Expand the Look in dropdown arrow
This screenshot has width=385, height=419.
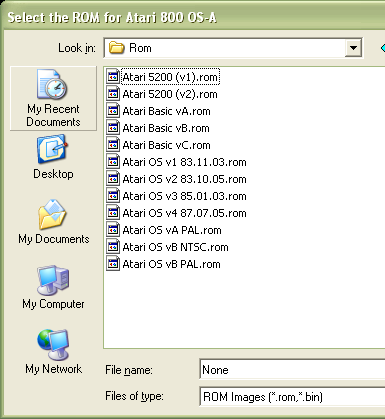click(x=353, y=48)
